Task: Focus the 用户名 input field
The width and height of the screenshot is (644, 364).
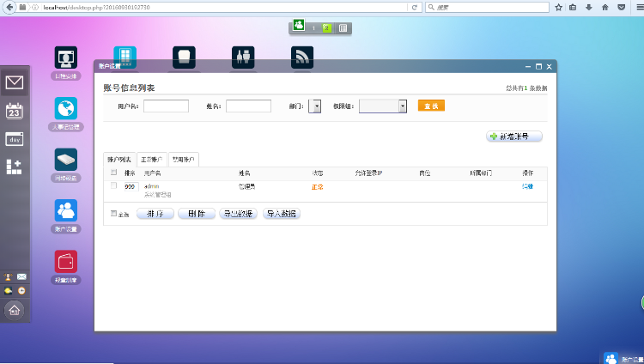Action: (x=166, y=106)
